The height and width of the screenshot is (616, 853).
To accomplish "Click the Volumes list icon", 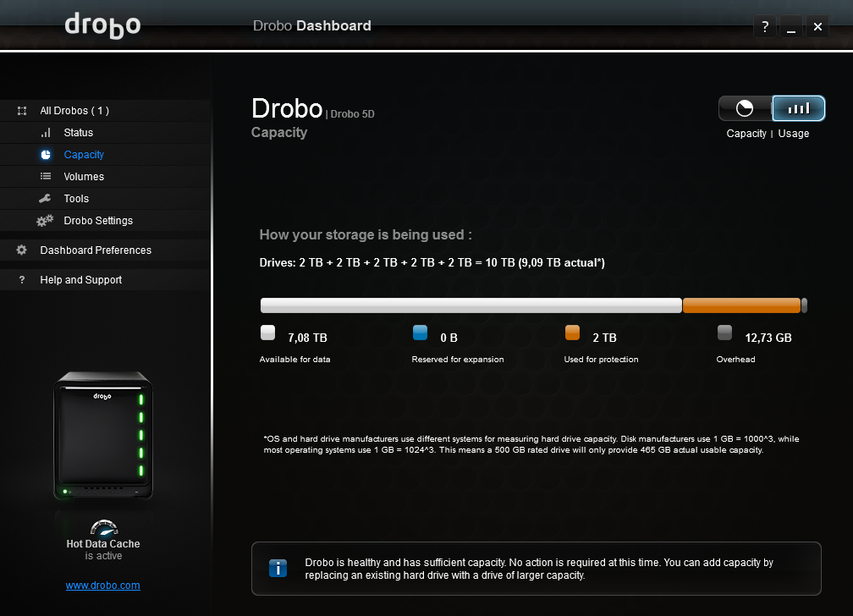I will [46, 177].
